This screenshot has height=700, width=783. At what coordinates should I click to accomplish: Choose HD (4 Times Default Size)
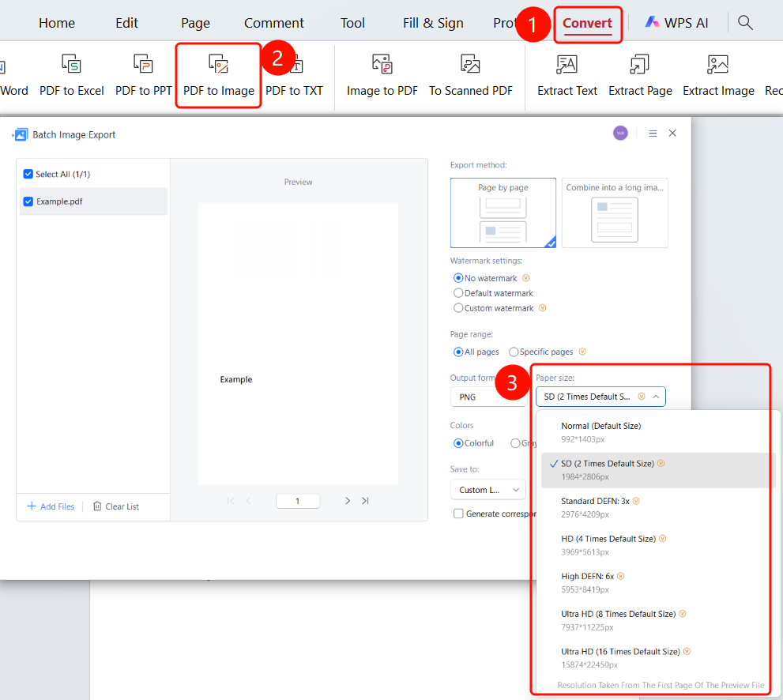(x=657, y=545)
